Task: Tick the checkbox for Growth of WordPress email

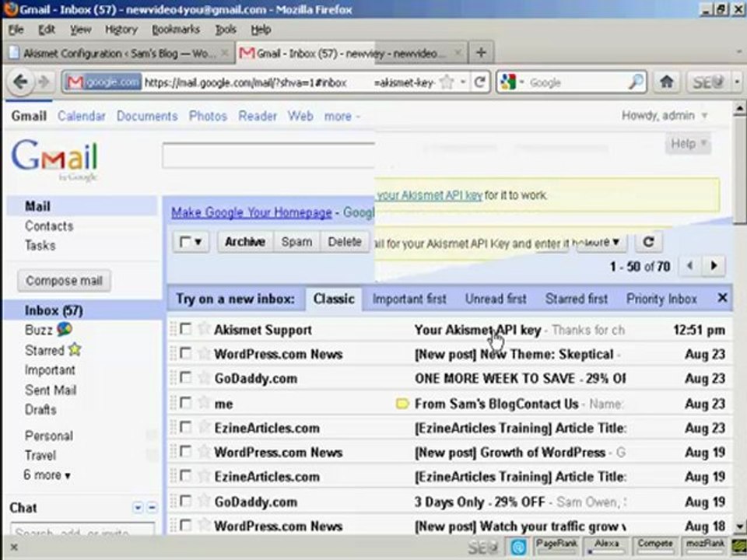Action: [185, 451]
